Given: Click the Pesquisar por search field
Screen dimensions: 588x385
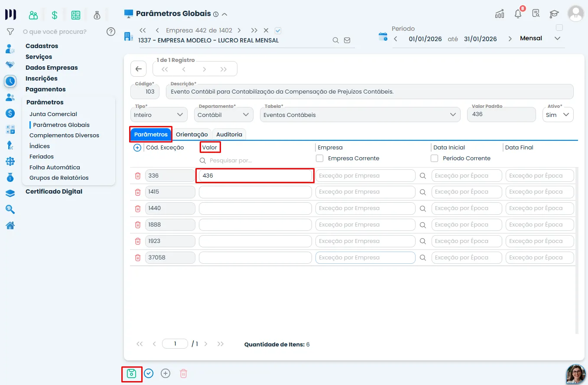Looking at the screenshot, I should [x=256, y=161].
